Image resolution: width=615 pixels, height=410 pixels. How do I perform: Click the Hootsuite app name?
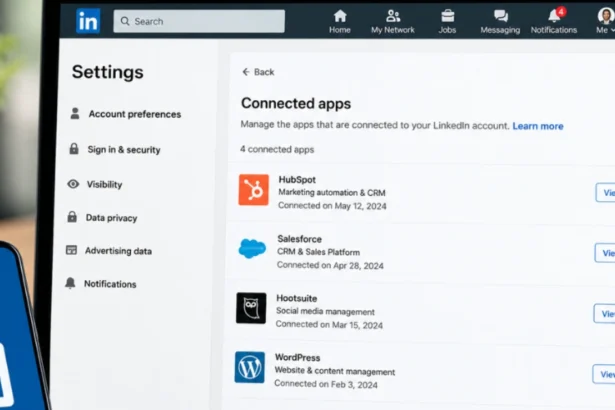pyautogui.click(x=297, y=298)
